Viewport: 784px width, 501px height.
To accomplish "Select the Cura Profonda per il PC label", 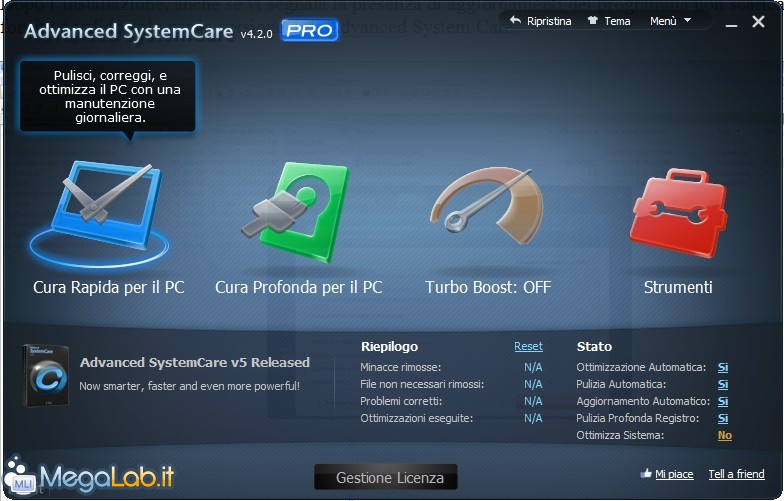I will [x=298, y=288].
